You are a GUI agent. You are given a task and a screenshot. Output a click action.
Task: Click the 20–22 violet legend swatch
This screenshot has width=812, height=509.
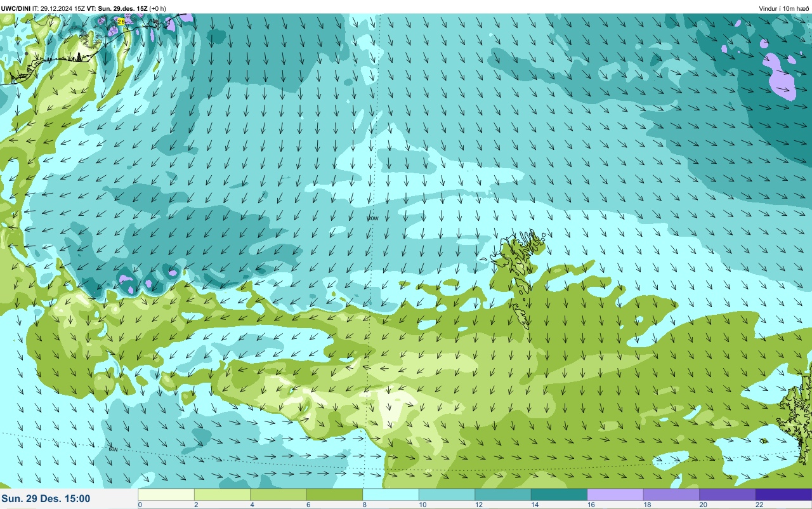[x=728, y=494]
